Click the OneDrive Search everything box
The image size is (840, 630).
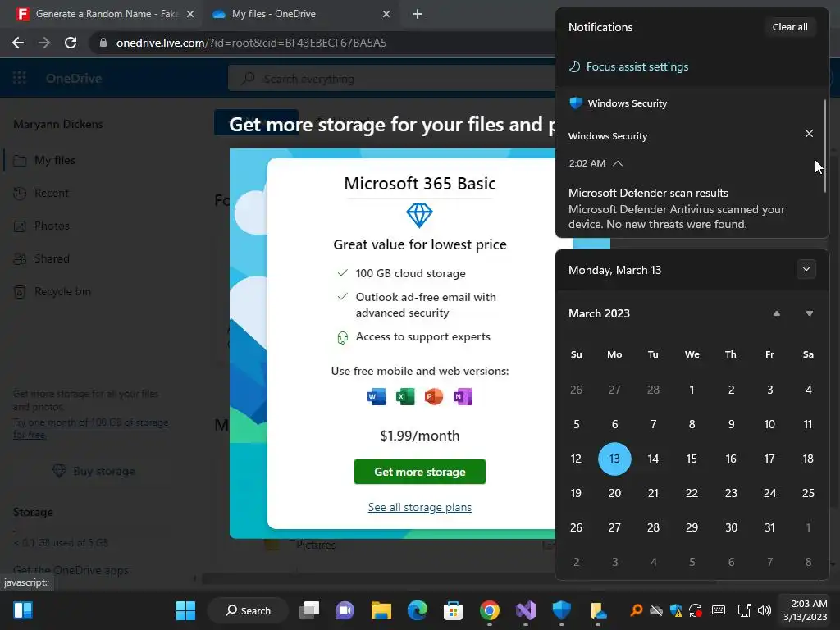391,79
